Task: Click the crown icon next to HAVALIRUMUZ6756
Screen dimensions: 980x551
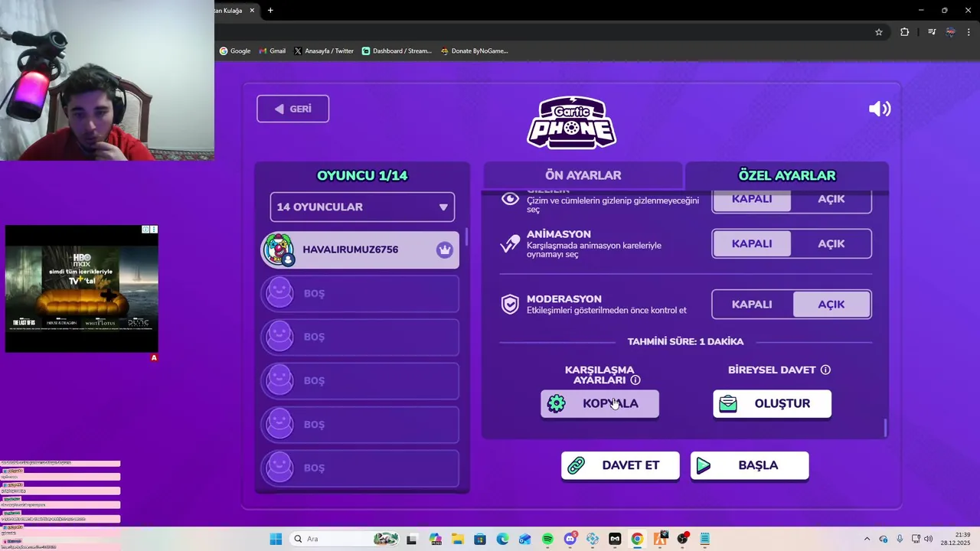Action: (444, 249)
